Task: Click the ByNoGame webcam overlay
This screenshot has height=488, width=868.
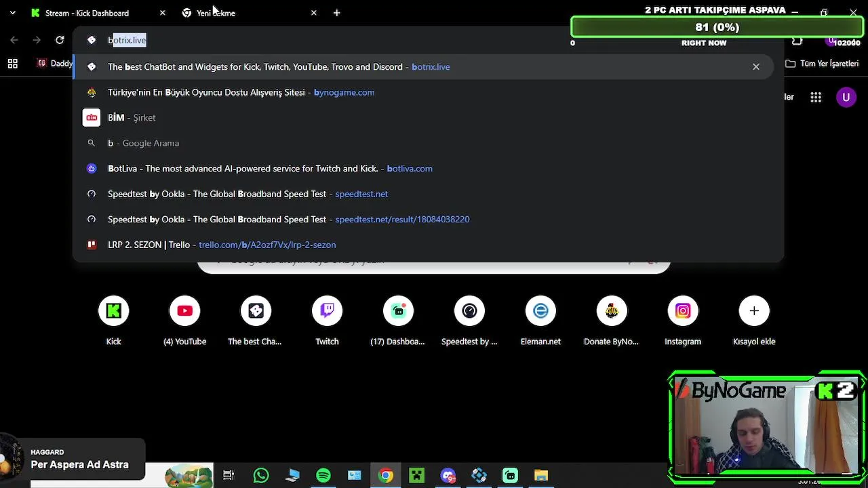Action: [767, 426]
